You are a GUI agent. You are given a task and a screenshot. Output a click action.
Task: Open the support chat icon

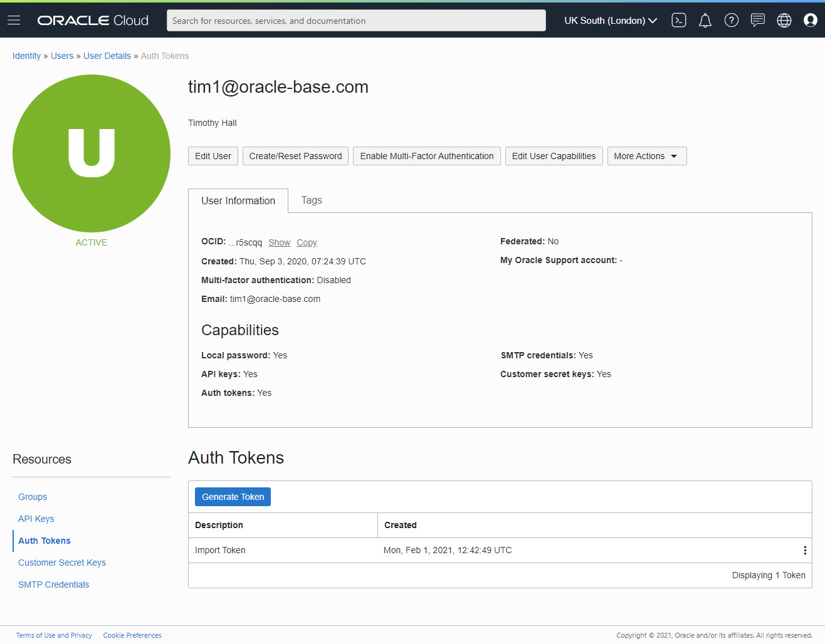coord(758,21)
